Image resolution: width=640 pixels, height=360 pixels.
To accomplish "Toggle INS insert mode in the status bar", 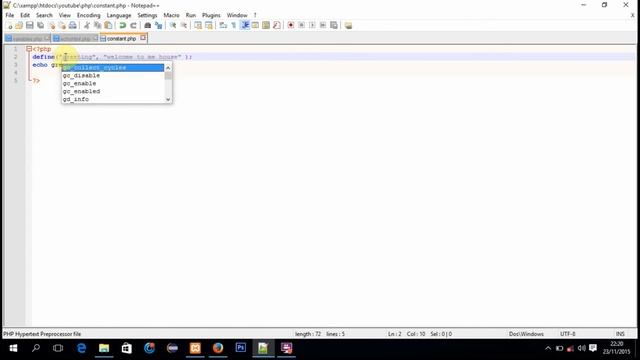I will 620,334.
